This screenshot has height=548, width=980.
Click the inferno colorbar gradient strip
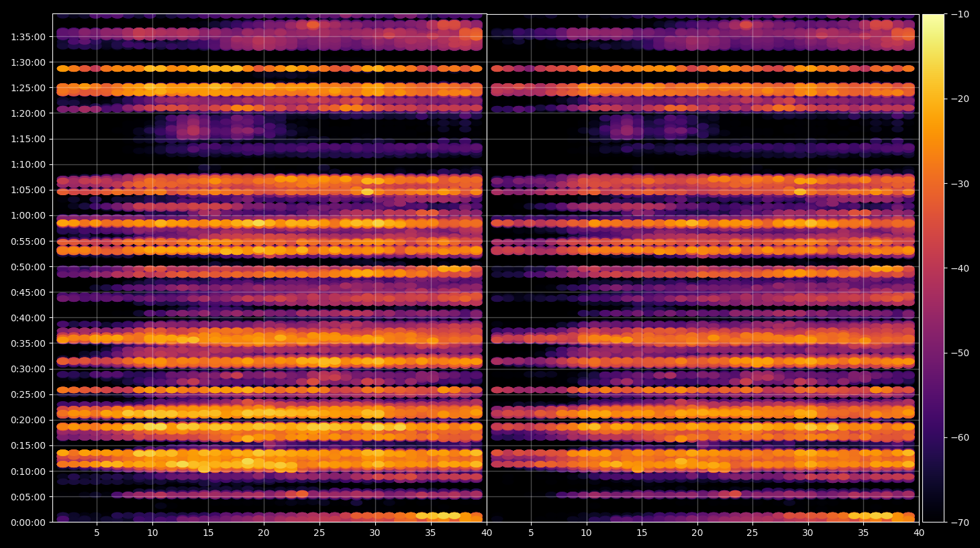click(x=933, y=268)
